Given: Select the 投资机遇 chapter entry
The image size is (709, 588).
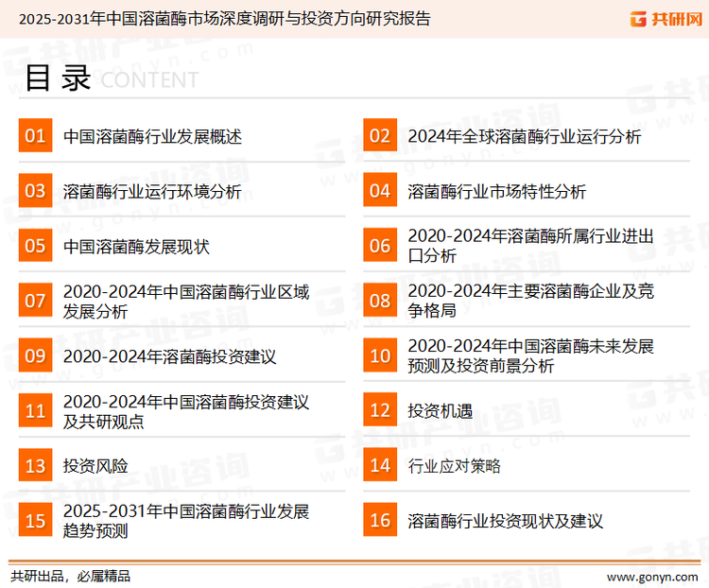Looking at the screenshot, I should (440, 411).
